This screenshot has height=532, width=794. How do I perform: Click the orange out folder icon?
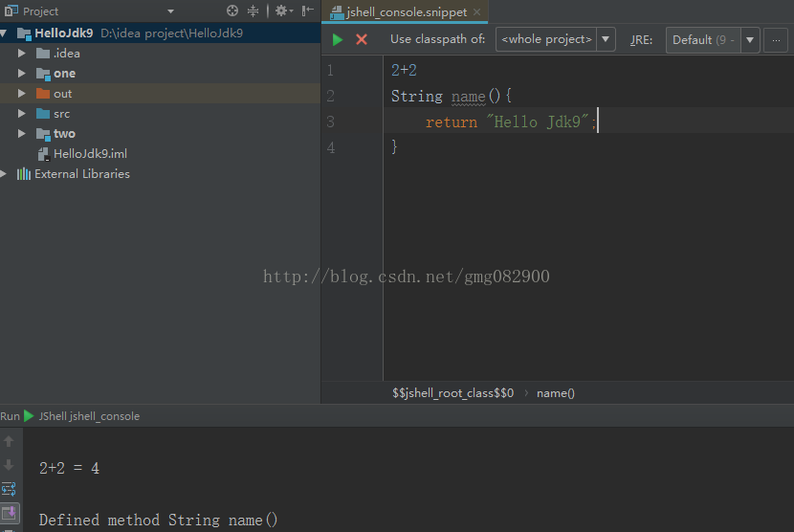[x=43, y=94]
